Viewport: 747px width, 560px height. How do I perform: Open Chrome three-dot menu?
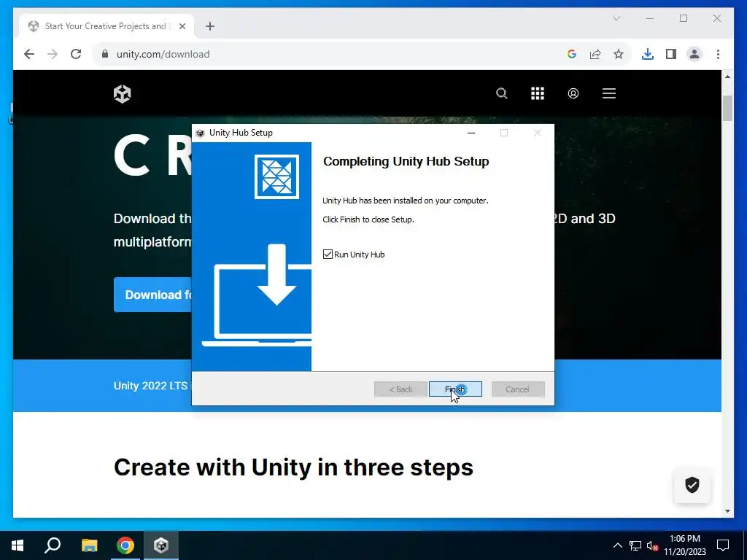tap(718, 54)
